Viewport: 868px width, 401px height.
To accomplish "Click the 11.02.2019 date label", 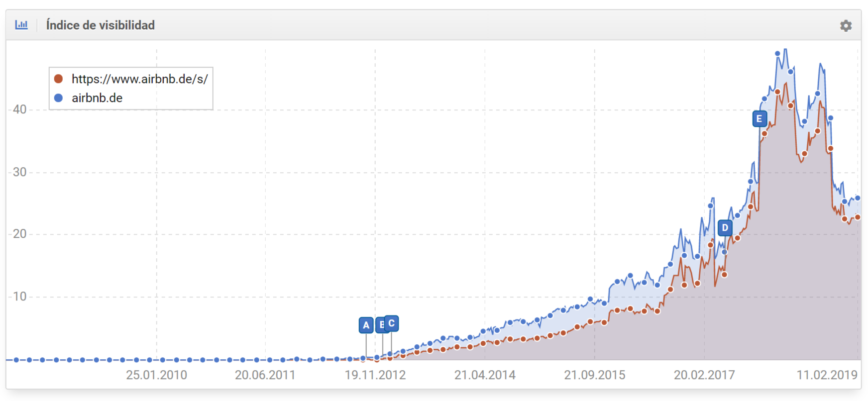I will (827, 375).
